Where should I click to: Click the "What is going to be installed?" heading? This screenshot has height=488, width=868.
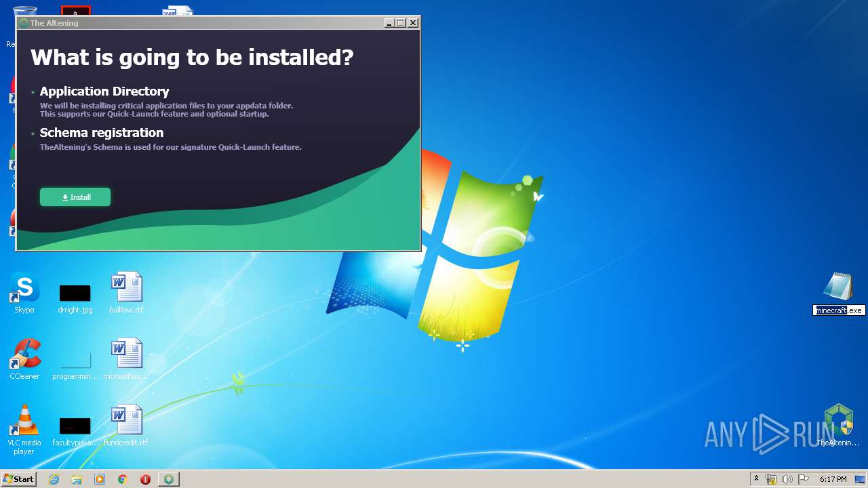(192, 57)
